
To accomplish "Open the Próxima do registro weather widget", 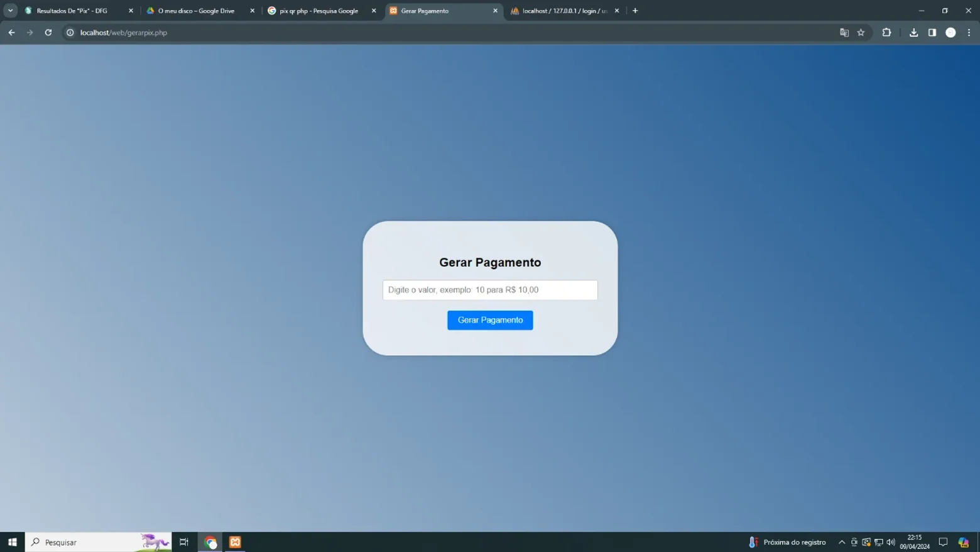I will pyautogui.click(x=788, y=542).
